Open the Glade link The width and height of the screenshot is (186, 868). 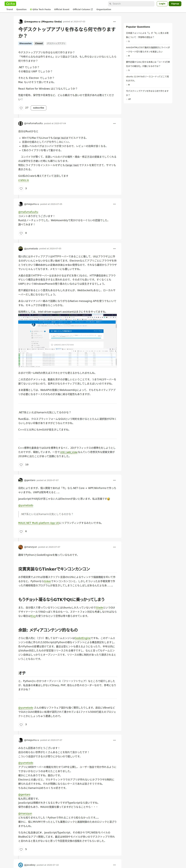[100, 608]
